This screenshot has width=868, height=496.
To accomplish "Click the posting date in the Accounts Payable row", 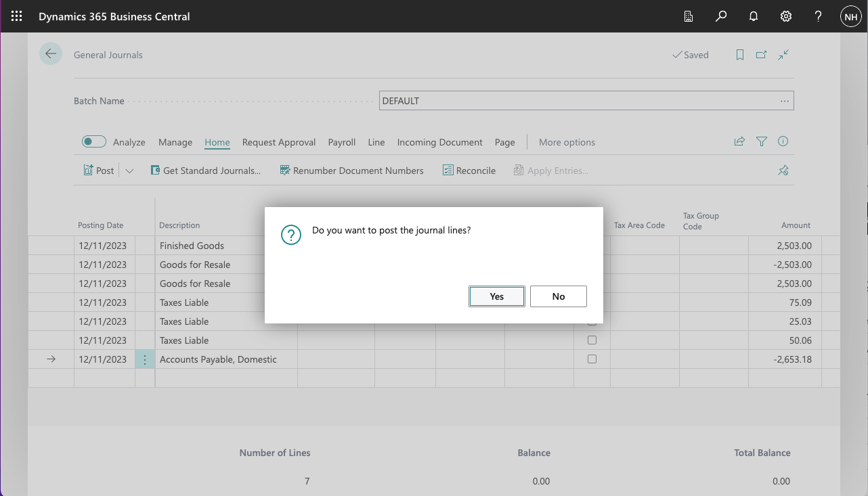I will pyautogui.click(x=102, y=359).
